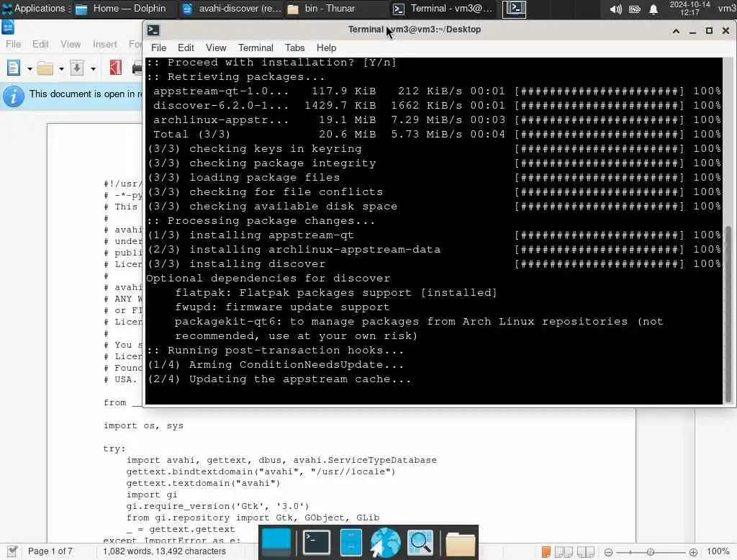The image size is (737, 560).
Task: Activate the Terminal taskbar button
Action: point(443,9)
